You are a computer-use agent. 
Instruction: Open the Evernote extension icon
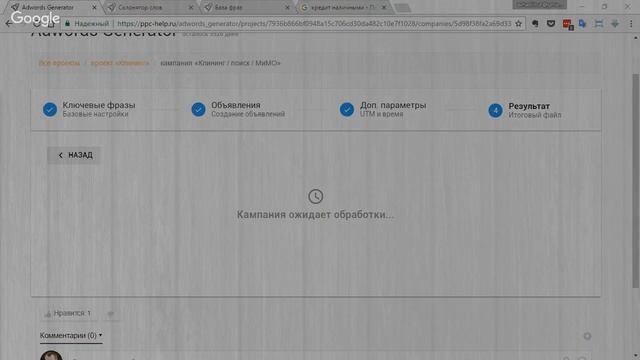(x=535, y=24)
